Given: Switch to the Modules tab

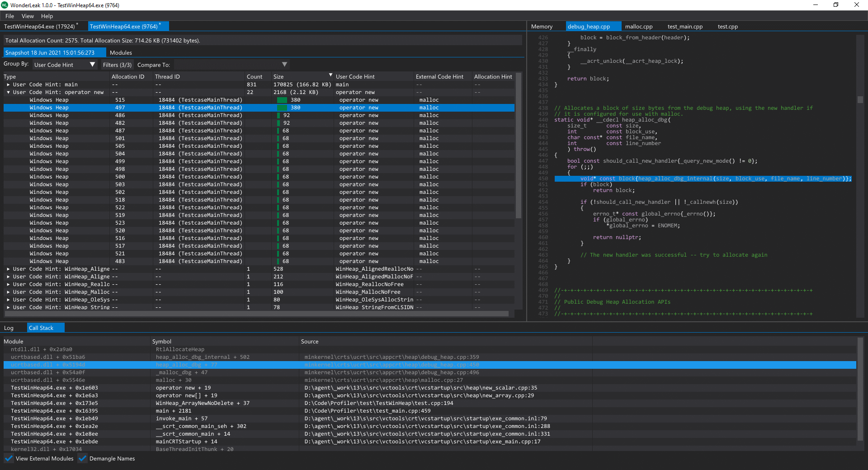Looking at the screenshot, I should pos(121,52).
